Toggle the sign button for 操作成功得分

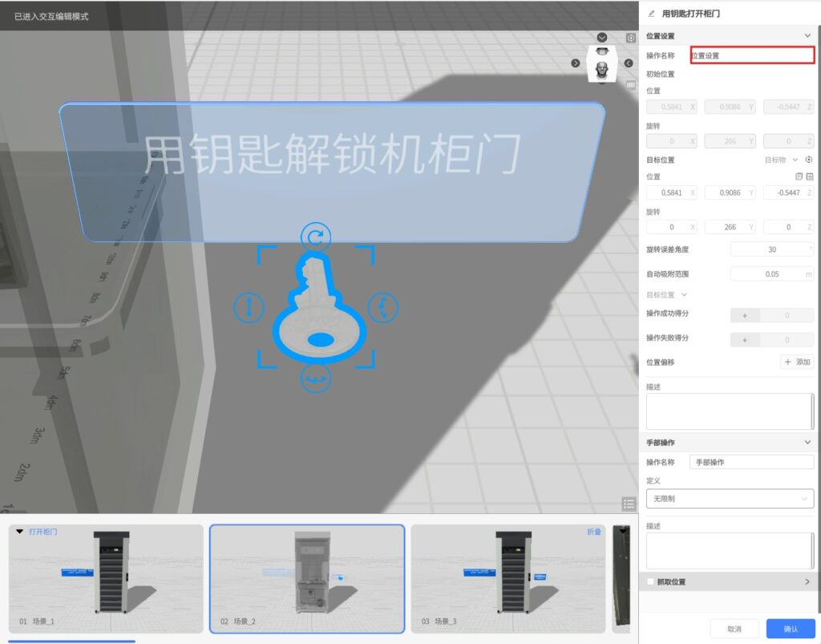tap(745, 315)
